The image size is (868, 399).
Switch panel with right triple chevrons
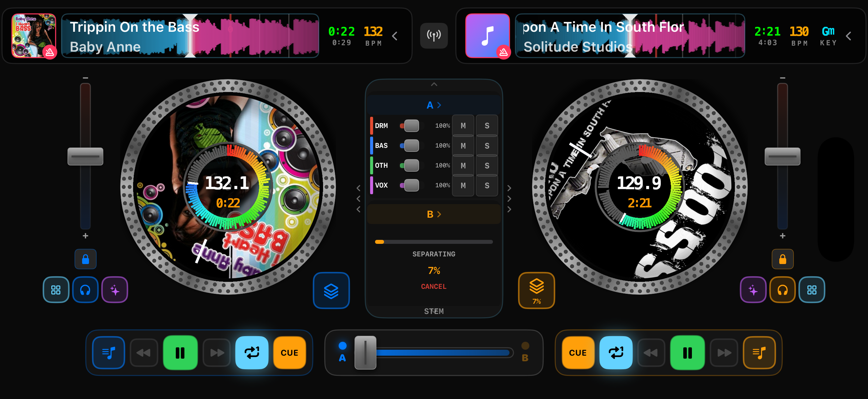(x=509, y=199)
